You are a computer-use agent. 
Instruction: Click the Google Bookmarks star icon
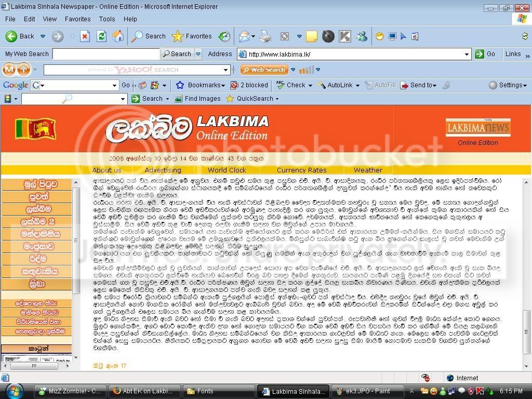point(180,85)
